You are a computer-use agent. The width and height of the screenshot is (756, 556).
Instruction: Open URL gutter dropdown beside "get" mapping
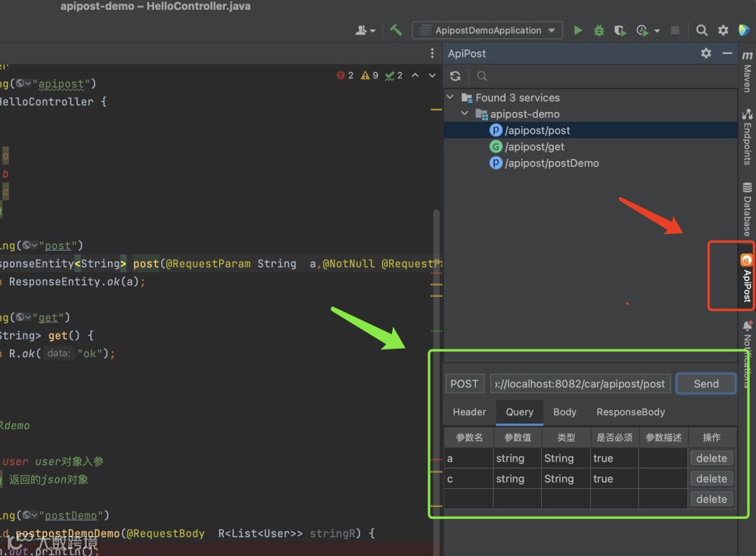pyautogui.click(x=23, y=317)
